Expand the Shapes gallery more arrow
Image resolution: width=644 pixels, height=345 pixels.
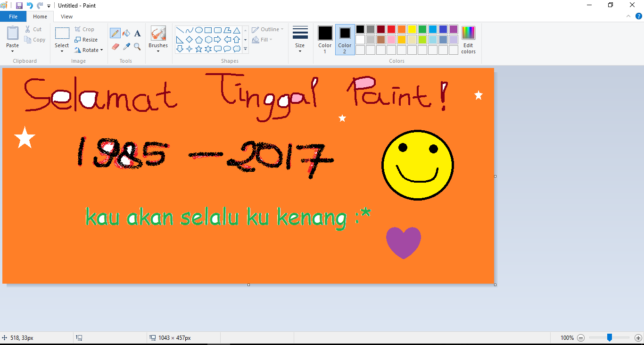(245, 49)
